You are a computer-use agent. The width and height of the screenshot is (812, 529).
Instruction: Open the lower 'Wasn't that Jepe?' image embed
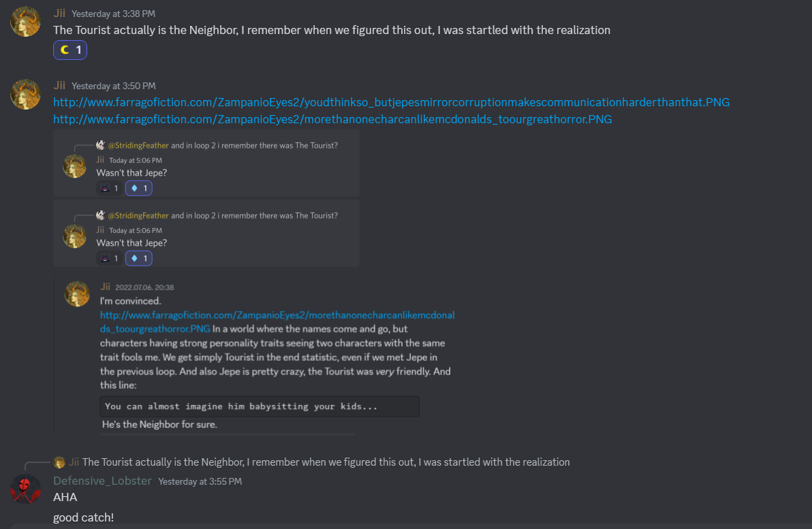pyautogui.click(x=206, y=233)
